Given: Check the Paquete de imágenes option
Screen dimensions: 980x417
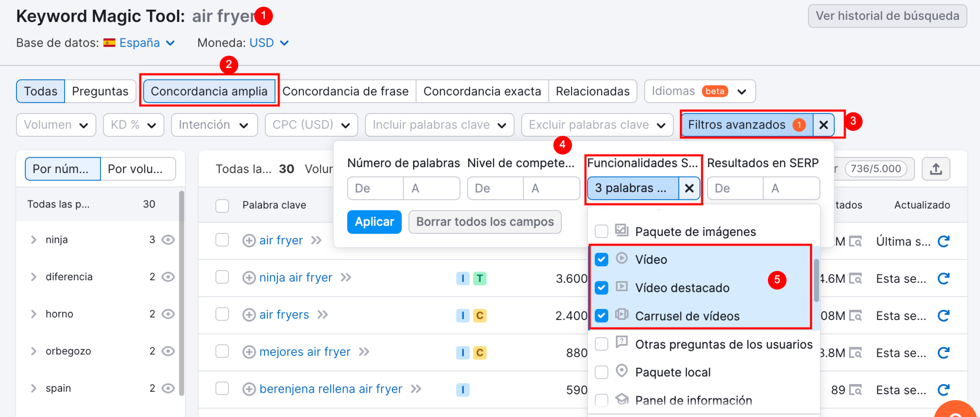Looking at the screenshot, I should [x=602, y=232].
